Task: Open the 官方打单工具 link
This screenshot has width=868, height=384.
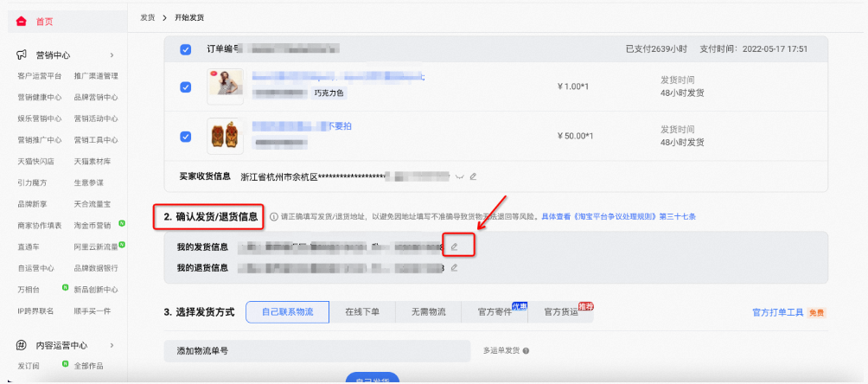Action: pyautogui.click(x=778, y=312)
